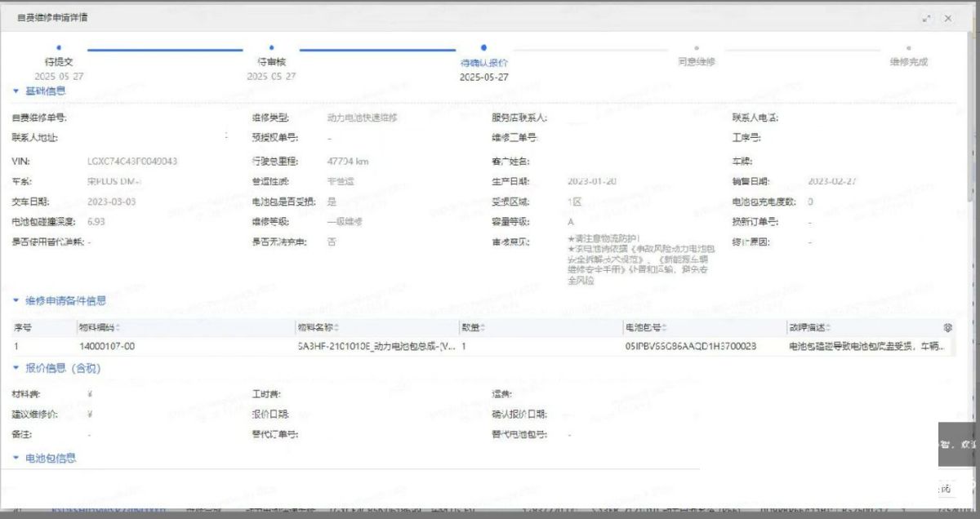Collapse the 基础信息 section
980x519 pixels.
pos(16,91)
